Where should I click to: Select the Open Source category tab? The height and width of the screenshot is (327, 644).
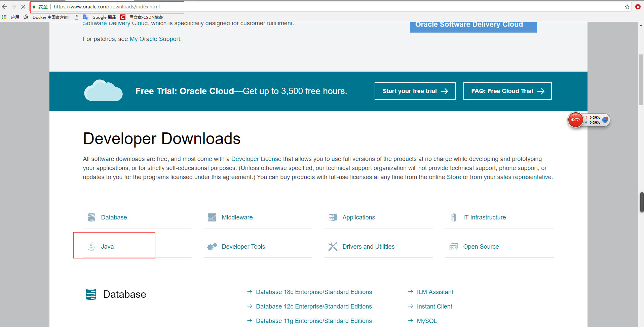coord(499,247)
